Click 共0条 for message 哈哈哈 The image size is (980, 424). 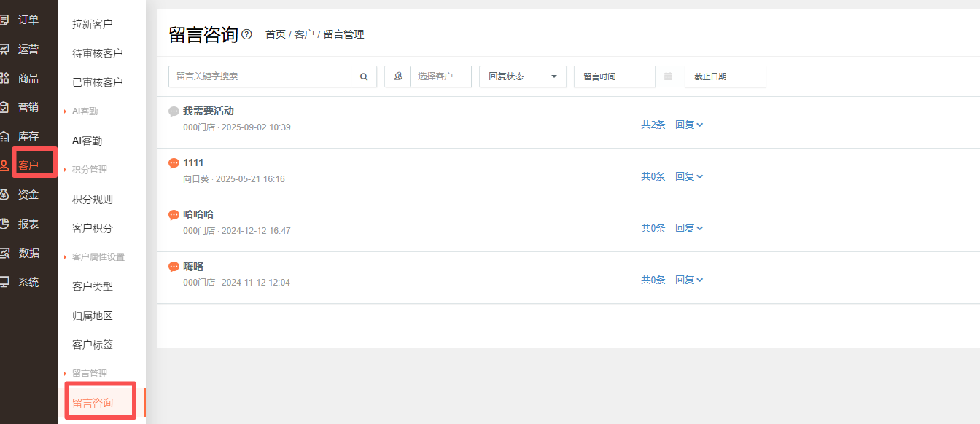[x=653, y=228]
